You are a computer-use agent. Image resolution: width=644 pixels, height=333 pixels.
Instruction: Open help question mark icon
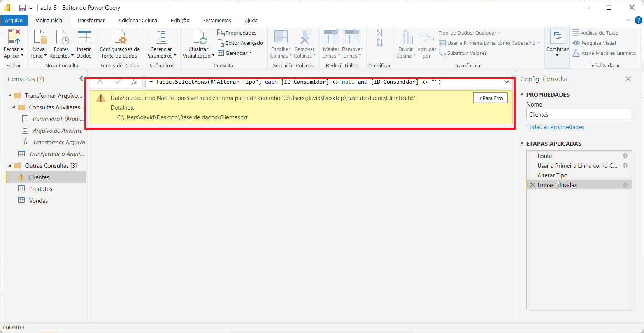point(638,20)
